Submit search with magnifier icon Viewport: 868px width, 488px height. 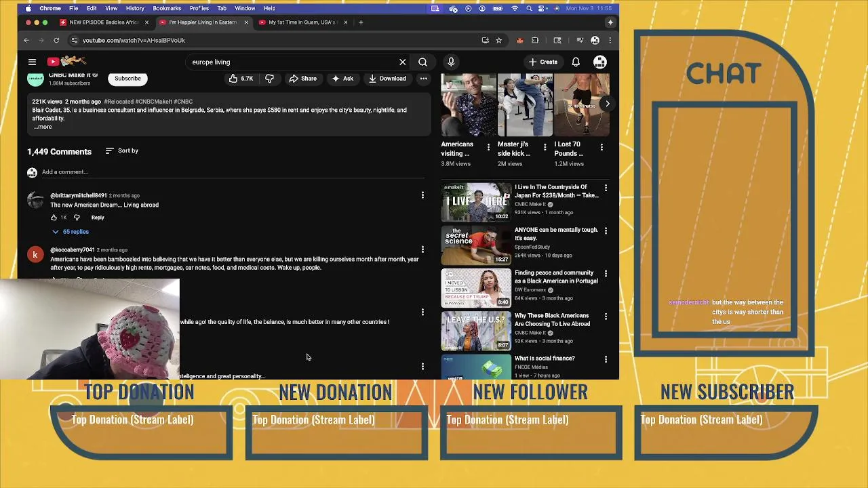(422, 62)
